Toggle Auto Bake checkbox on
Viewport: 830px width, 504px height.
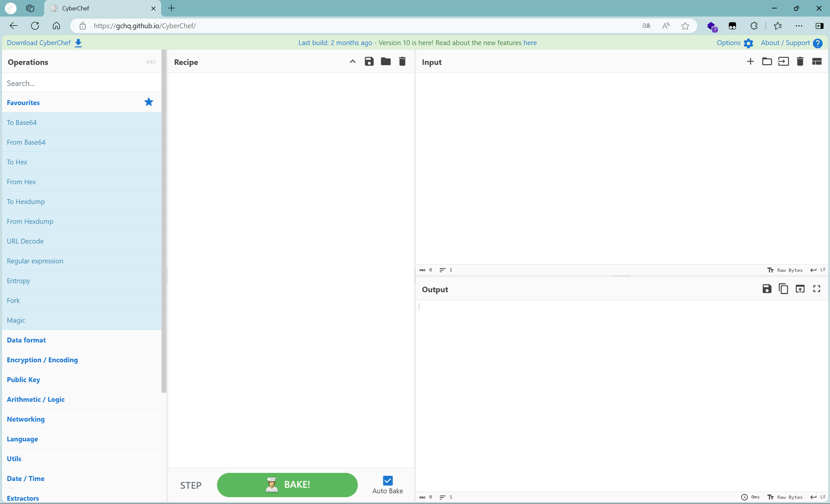388,480
